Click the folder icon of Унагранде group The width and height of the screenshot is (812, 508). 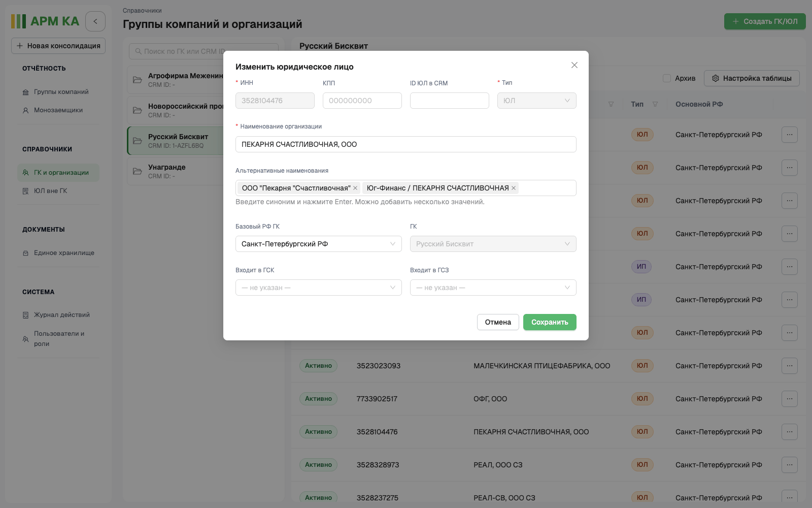click(x=137, y=171)
